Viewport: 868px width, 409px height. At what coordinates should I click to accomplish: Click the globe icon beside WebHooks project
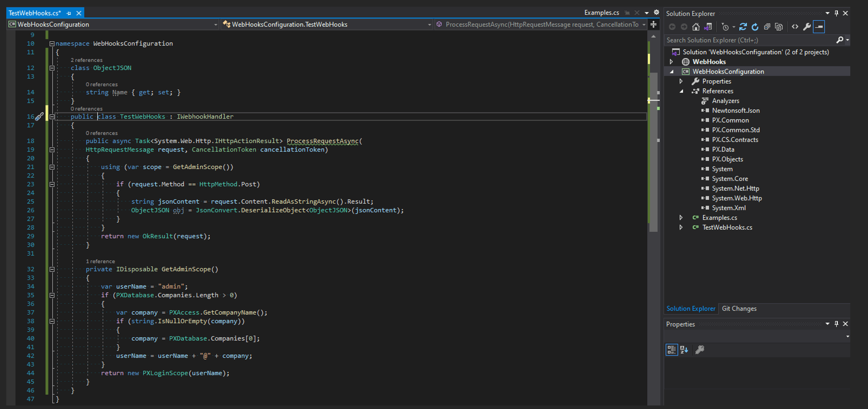point(685,62)
